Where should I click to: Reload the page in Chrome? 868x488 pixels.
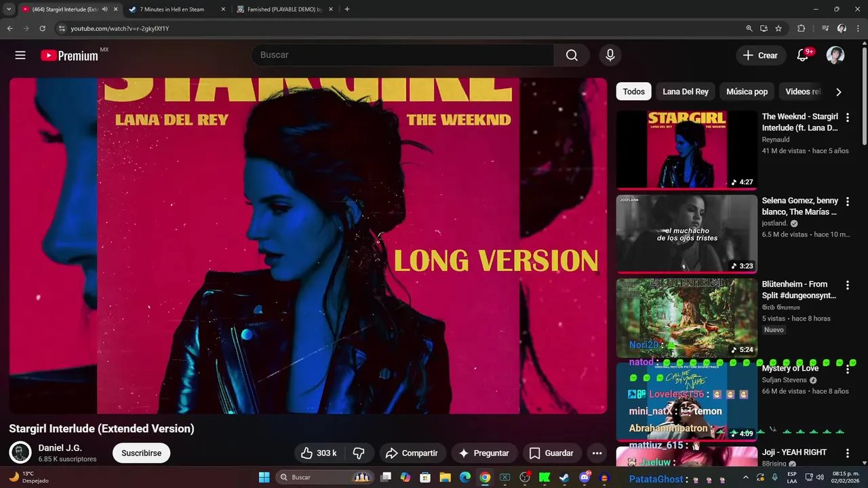point(42,28)
